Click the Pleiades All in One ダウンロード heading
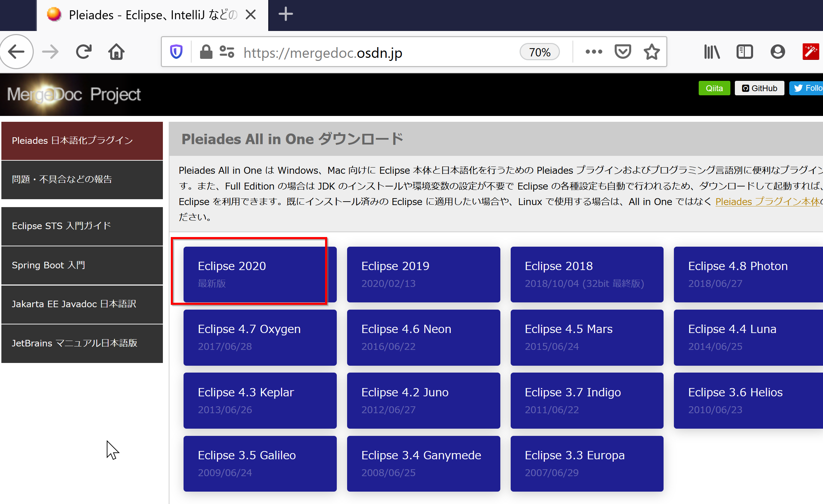 tap(292, 139)
